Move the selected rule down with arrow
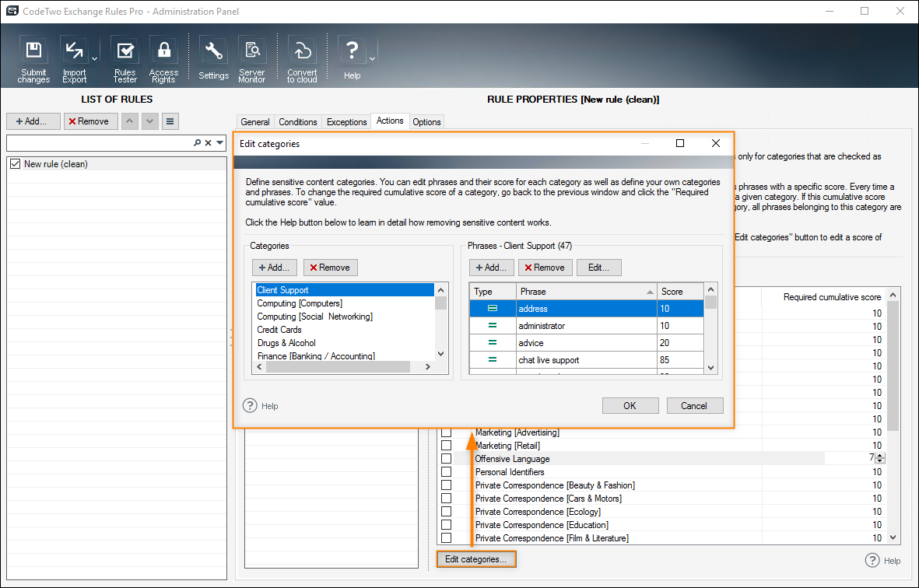The image size is (919, 588). 150,121
